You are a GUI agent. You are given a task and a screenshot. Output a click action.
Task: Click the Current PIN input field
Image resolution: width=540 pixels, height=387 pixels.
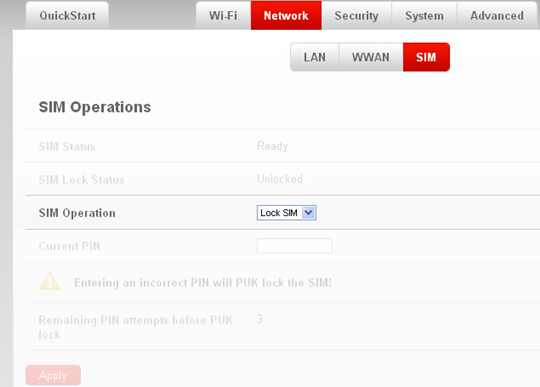295,246
